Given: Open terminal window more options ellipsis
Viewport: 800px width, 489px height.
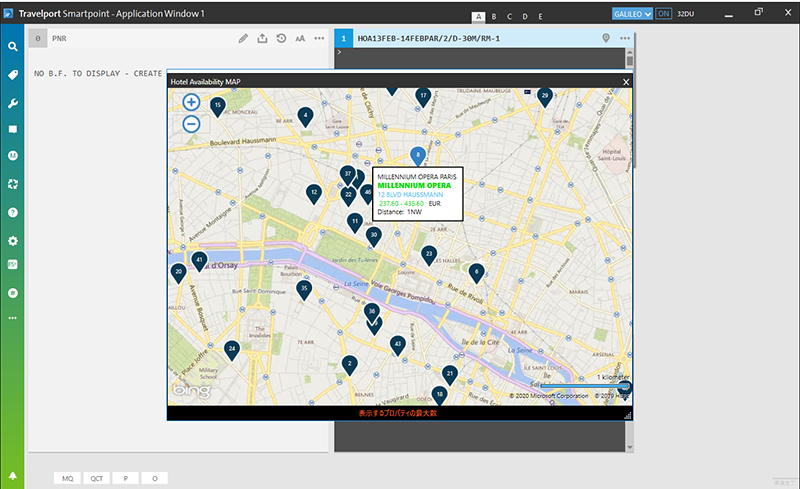Looking at the screenshot, I should 625,38.
